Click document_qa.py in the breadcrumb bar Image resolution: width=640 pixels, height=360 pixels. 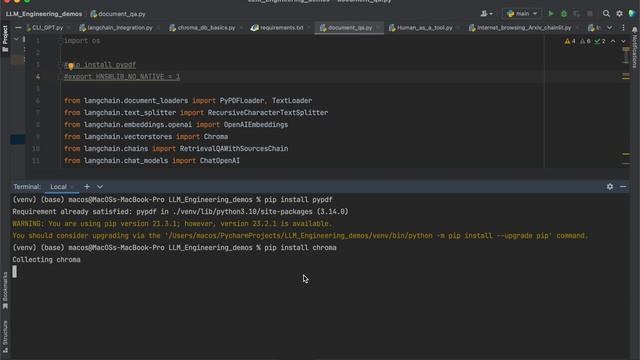click(x=118, y=14)
